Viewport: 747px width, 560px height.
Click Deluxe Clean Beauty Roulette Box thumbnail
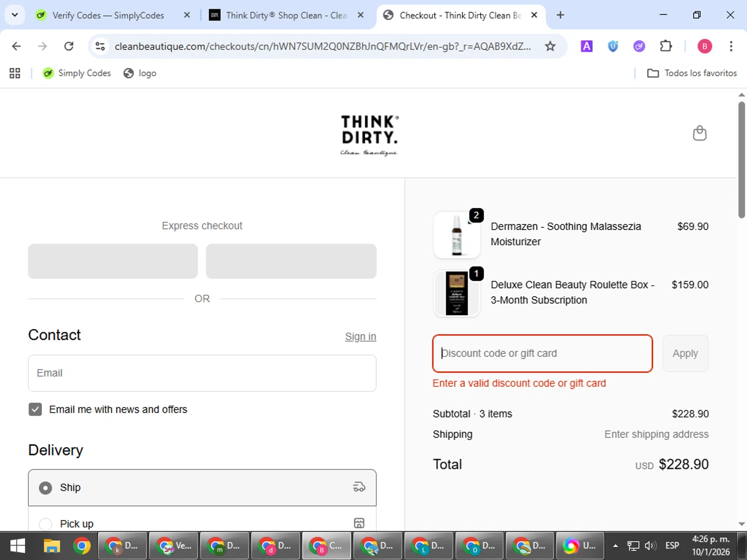[457, 293]
